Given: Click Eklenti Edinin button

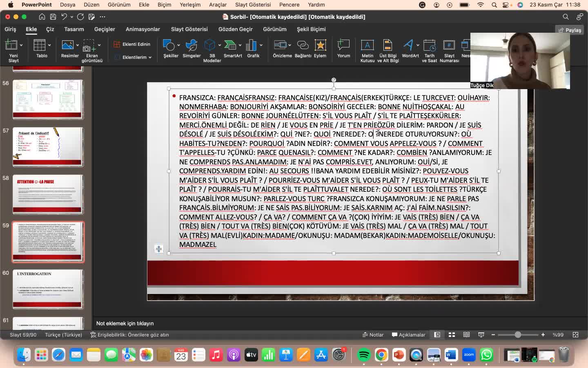Looking at the screenshot, I should point(132,44).
